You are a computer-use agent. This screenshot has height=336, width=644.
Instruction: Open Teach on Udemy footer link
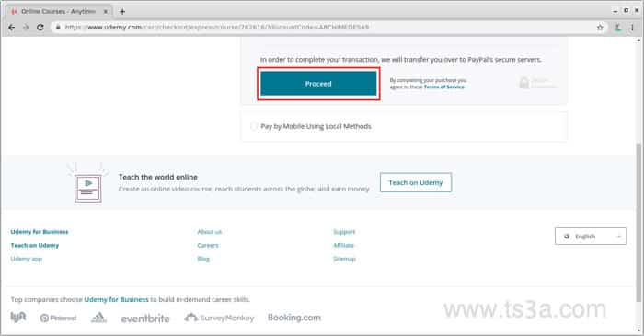click(x=35, y=245)
